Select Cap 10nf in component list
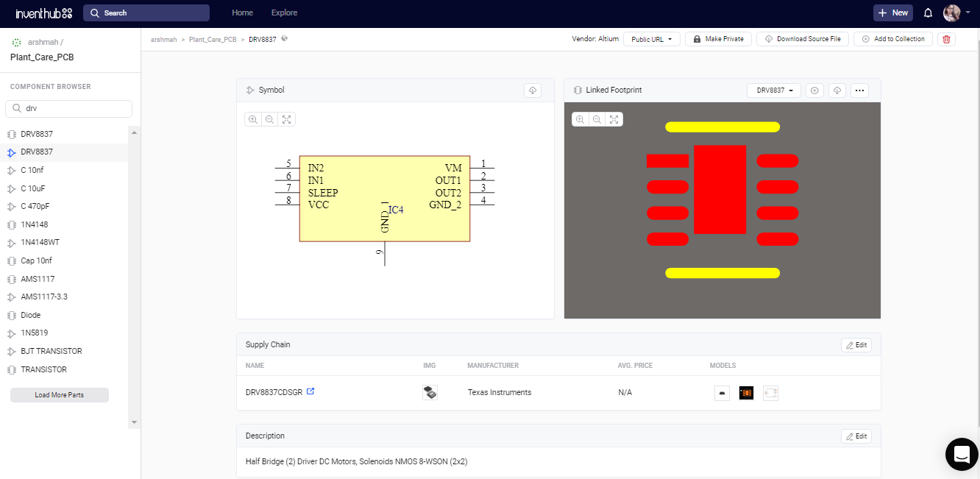The height and width of the screenshot is (479, 980). pos(64,260)
